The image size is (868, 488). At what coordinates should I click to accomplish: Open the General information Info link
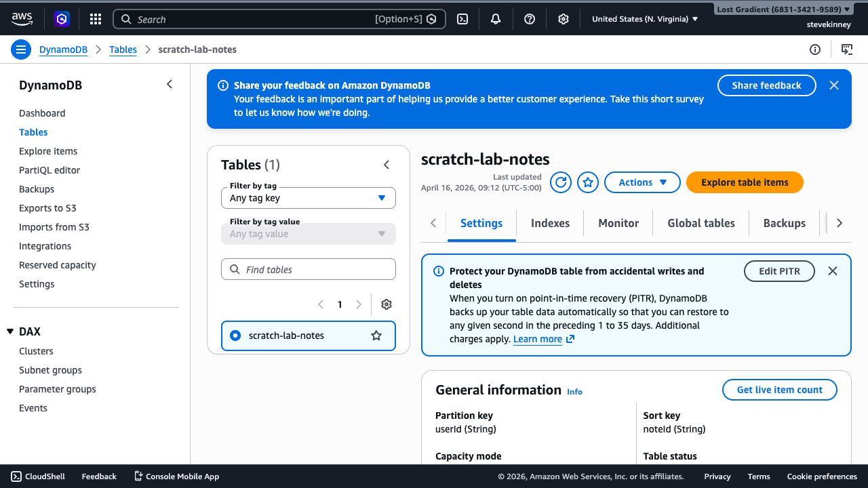coord(574,392)
